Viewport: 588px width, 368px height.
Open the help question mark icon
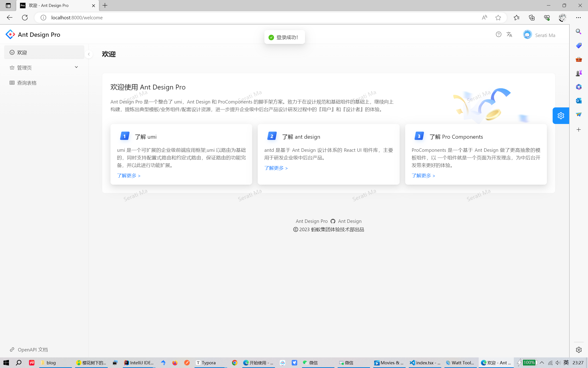click(499, 34)
